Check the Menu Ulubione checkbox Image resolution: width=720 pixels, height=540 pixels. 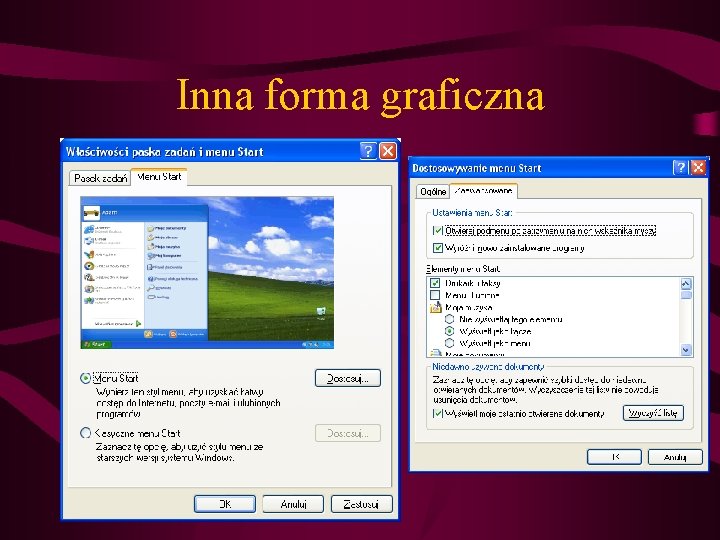point(435,295)
